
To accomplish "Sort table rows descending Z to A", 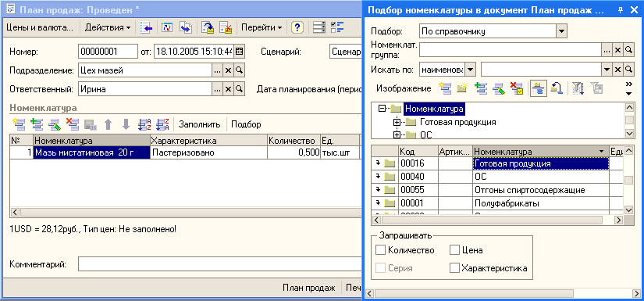I will coord(162,124).
